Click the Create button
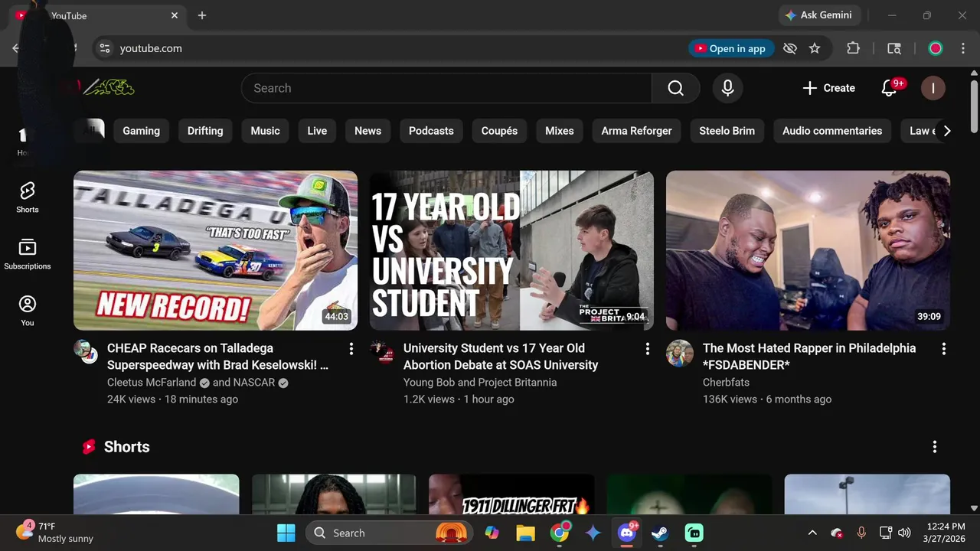980x551 pixels. [828, 88]
